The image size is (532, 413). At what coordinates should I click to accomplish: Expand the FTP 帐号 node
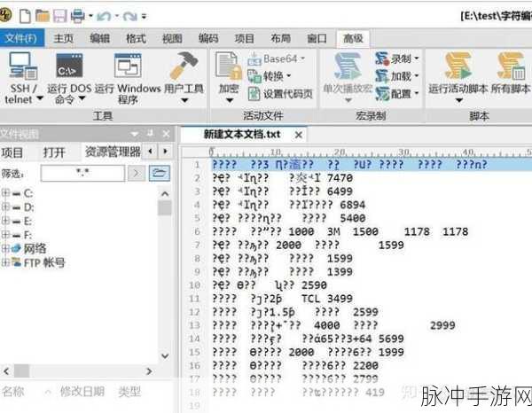pos(5,262)
